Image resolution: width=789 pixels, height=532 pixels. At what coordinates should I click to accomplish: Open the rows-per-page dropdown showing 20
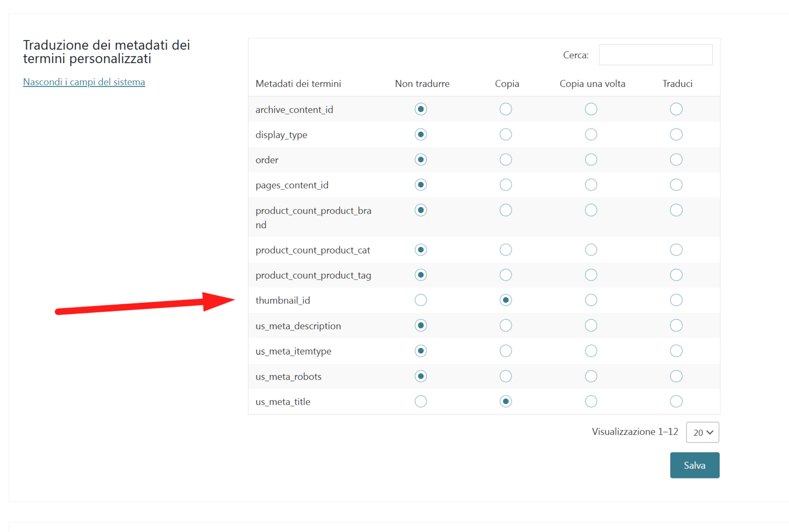coord(702,432)
